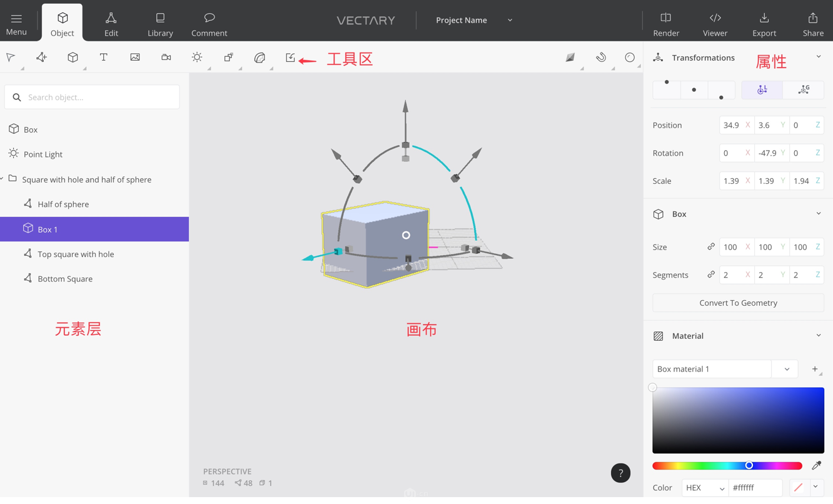The height and width of the screenshot is (504, 833).
Task: Select the arrow selection tool
Action: pyautogui.click(x=11, y=58)
